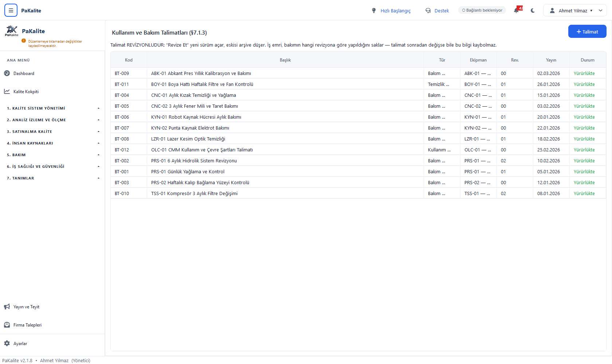Expand the Ahmet Yılmaz user dropdown

point(575,11)
